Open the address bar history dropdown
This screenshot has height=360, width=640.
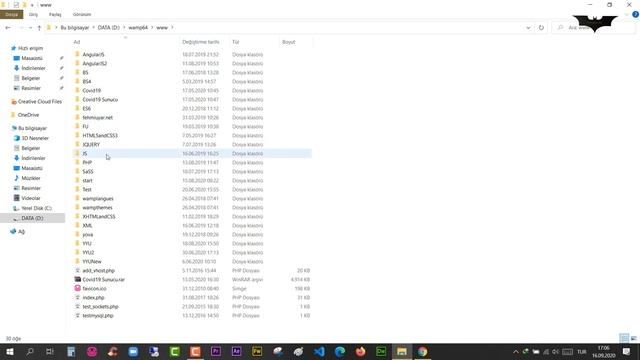tap(528, 28)
